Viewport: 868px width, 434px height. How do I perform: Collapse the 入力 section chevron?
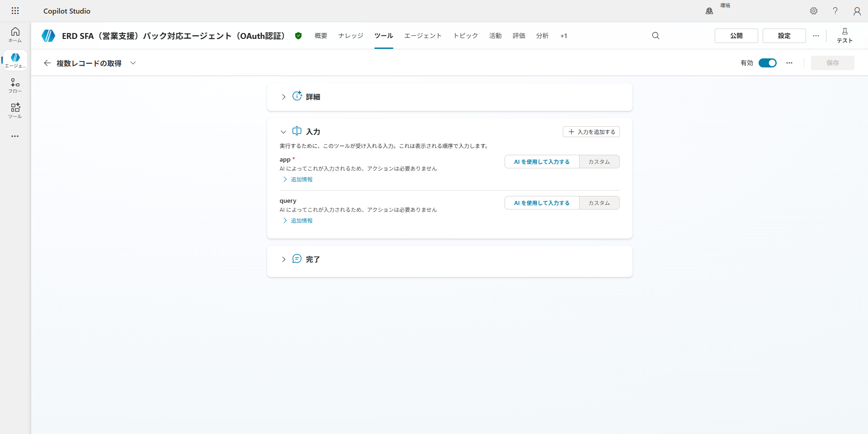(283, 132)
